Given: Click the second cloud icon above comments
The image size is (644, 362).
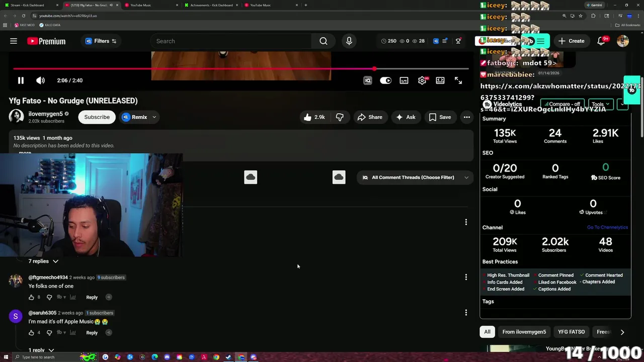Looking at the screenshot, I should [339, 177].
